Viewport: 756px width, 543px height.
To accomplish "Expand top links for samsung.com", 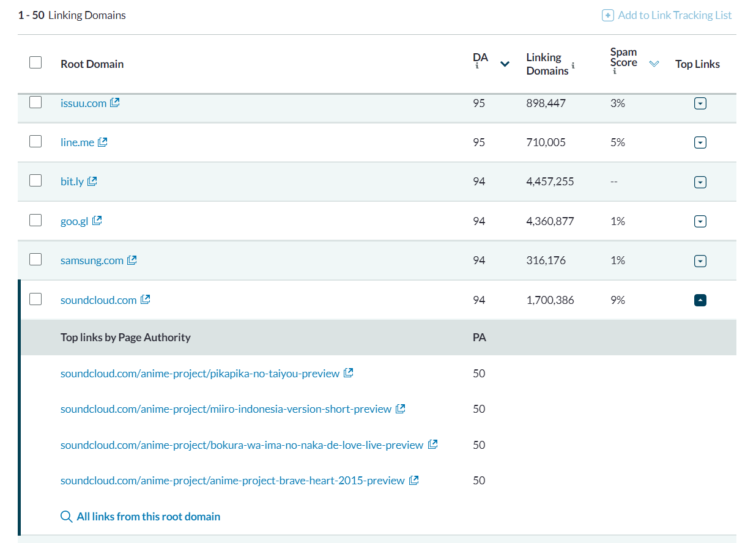I will (700, 261).
